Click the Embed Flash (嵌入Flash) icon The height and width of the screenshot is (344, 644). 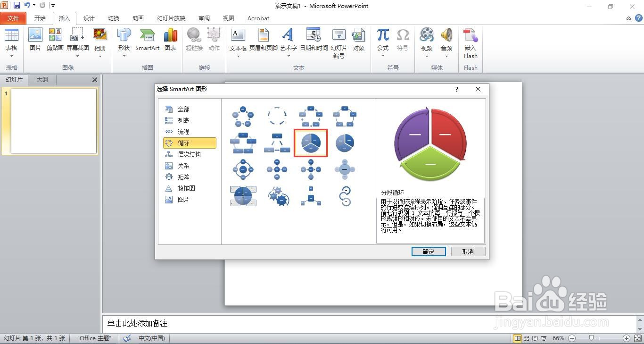point(471,36)
